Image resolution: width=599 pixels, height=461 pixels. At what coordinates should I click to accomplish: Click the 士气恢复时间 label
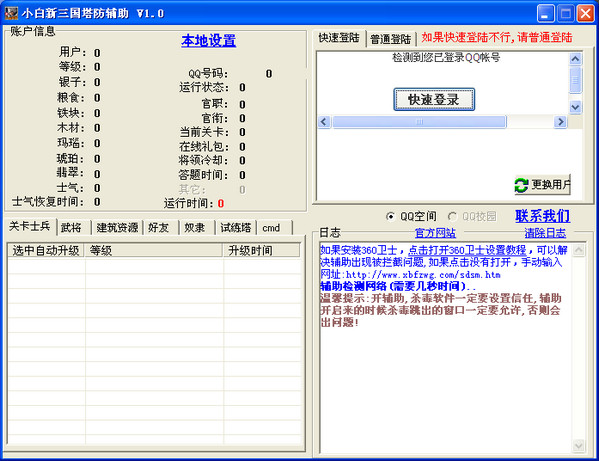pos(48,201)
